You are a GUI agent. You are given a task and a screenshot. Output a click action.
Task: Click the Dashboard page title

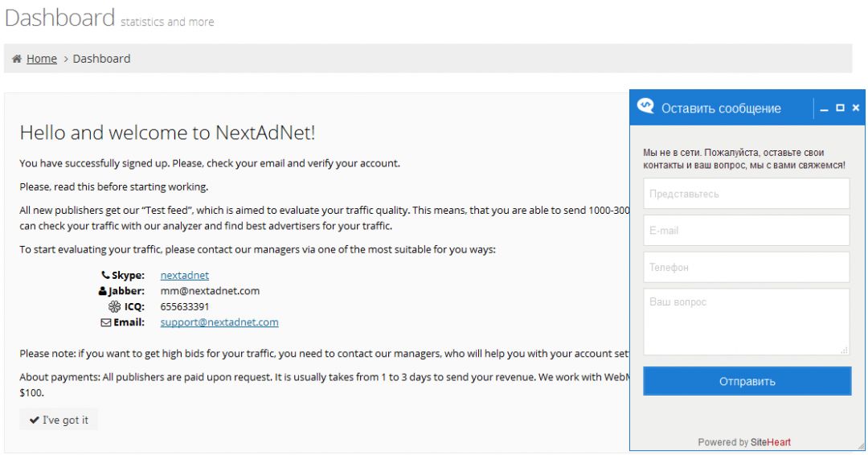59,17
